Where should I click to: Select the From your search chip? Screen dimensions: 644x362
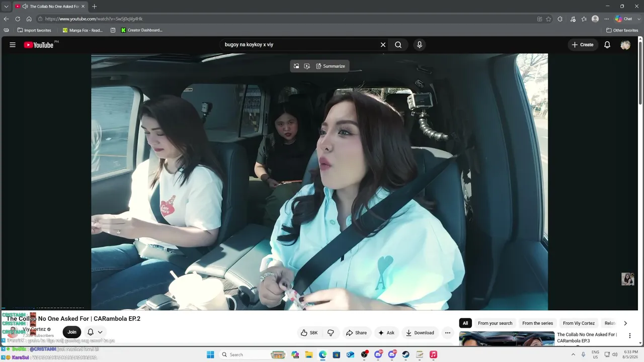click(495, 323)
